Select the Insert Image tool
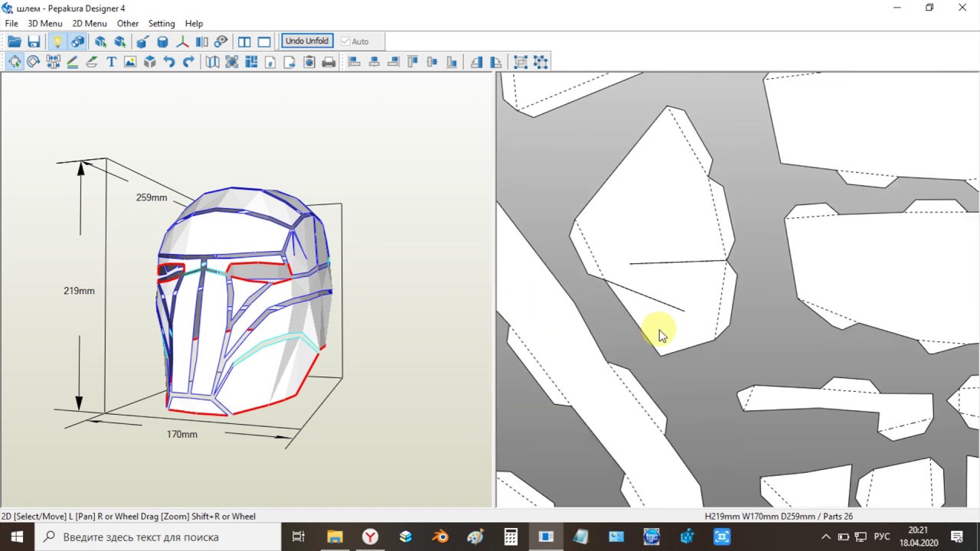The width and height of the screenshot is (980, 551). pyautogui.click(x=130, y=62)
